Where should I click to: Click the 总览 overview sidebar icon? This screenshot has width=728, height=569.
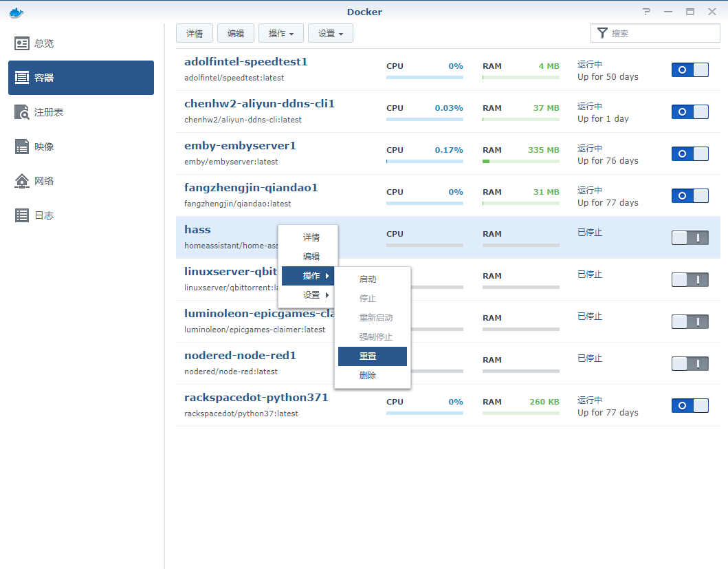tap(22, 43)
